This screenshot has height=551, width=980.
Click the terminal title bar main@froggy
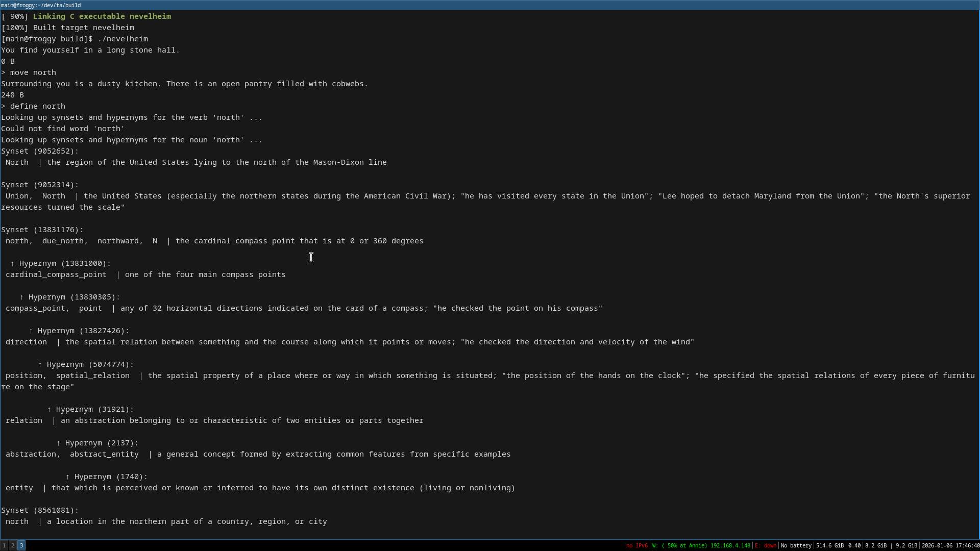click(41, 5)
